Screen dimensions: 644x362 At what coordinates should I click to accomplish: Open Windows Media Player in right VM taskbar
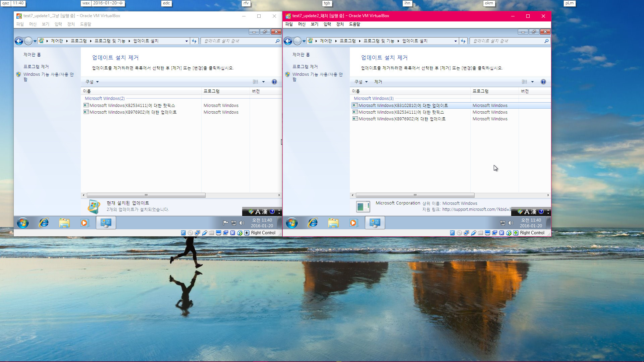point(354,223)
